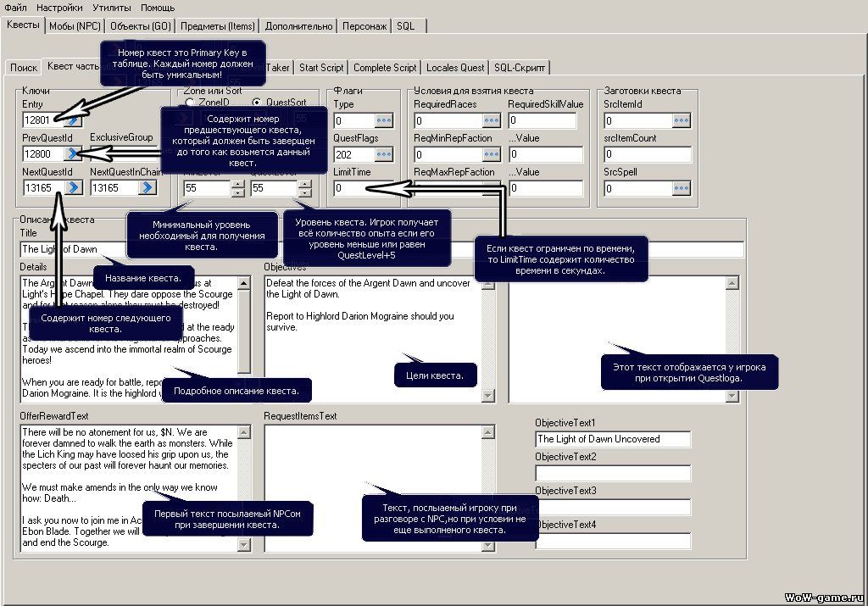The height and width of the screenshot is (606, 868).
Task: Open the Поиск sub-tab
Action: coord(24,68)
